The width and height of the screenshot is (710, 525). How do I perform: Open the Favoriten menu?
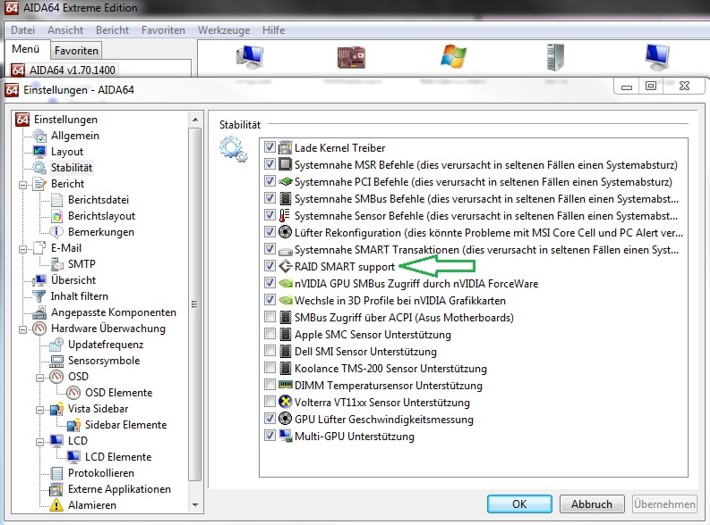tap(163, 30)
